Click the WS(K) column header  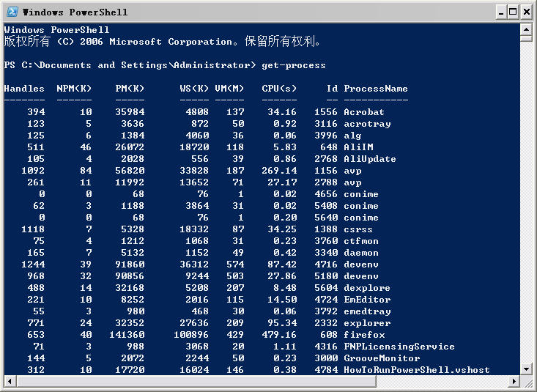coord(194,89)
